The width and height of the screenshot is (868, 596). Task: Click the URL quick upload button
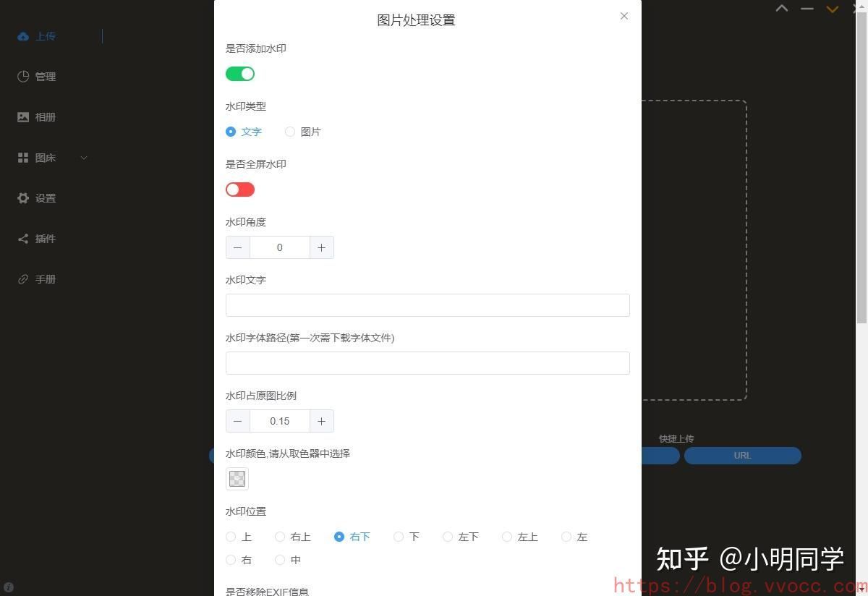click(x=742, y=456)
